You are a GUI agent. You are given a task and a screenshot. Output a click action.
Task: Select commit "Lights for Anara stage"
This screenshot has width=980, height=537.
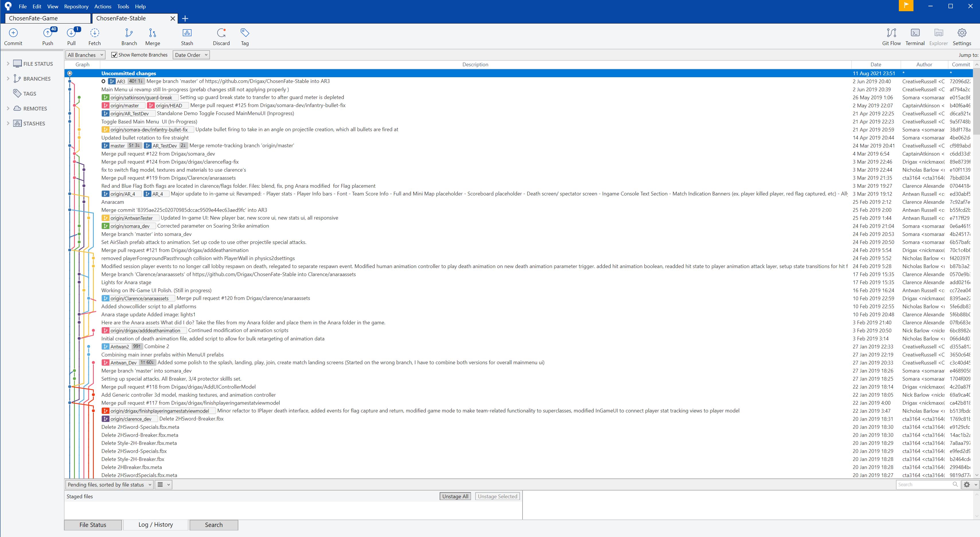(519, 282)
